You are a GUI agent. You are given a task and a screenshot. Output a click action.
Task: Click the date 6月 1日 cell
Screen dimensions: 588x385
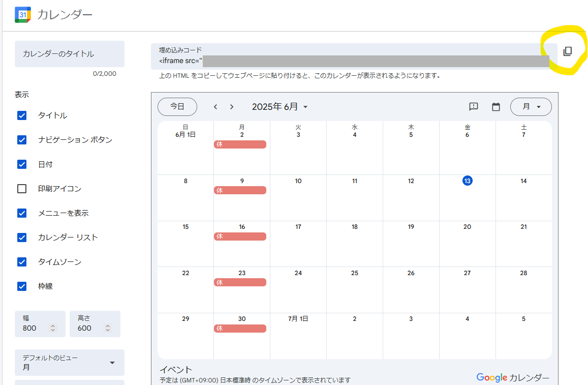coord(185,135)
